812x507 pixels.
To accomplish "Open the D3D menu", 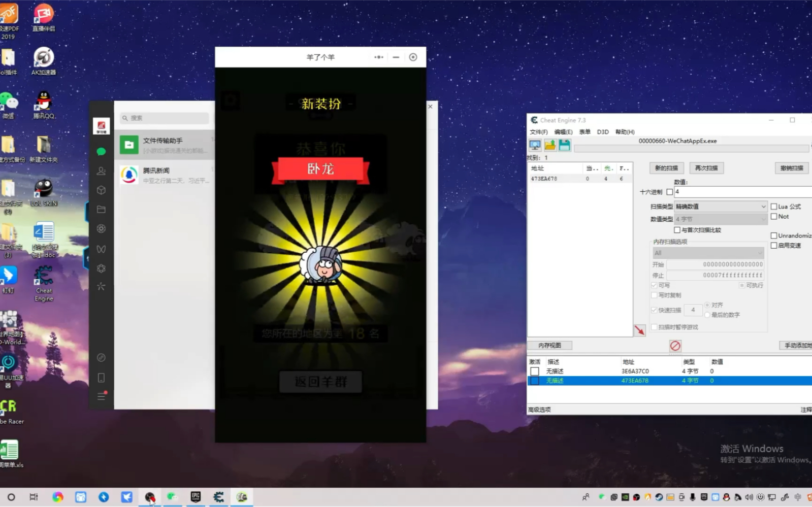I will 603,132.
